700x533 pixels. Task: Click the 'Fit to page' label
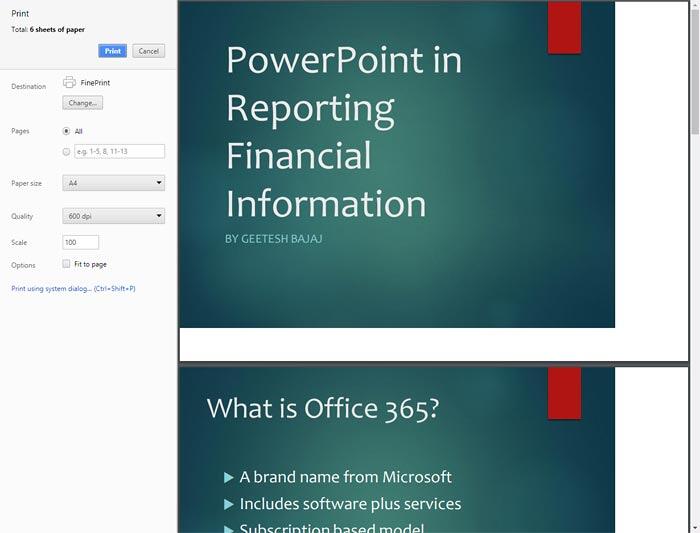click(90, 264)
